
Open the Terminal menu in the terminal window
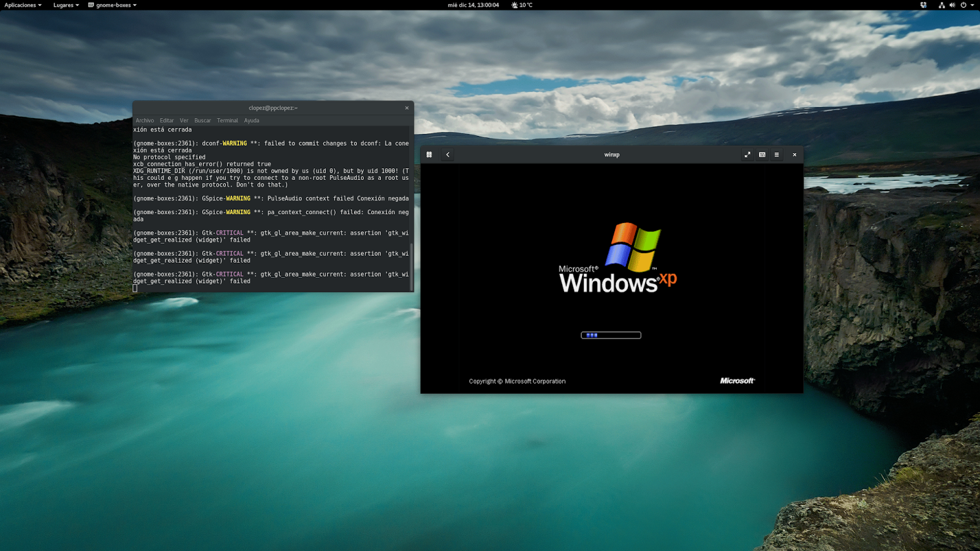click(x=227, y=121)
